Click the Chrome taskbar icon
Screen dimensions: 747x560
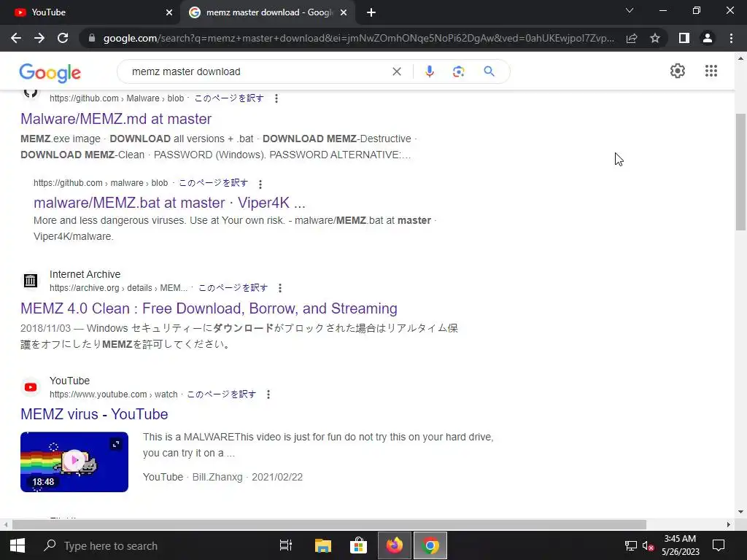430,545
